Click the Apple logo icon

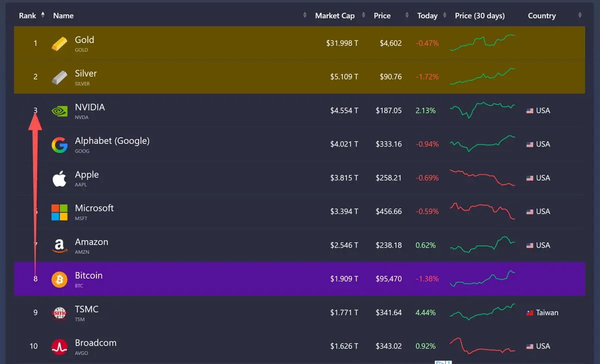pyautogui.click(x=59, y=178)
